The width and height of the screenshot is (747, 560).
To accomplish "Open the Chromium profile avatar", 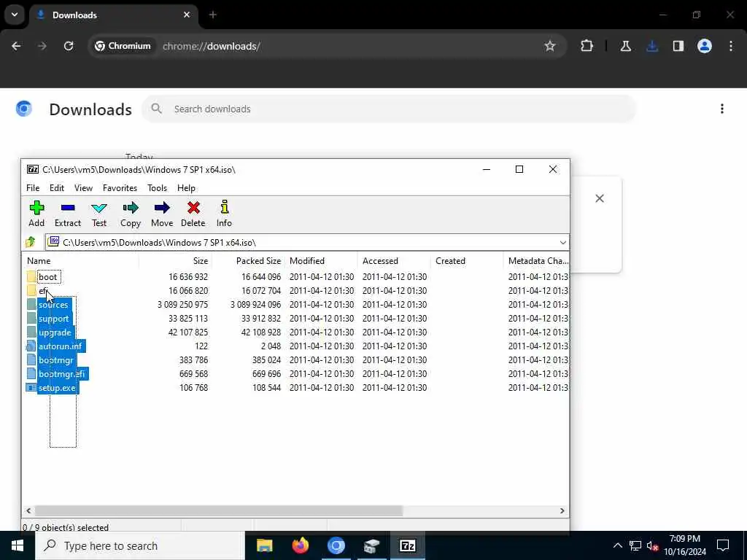I will [705, 46].
